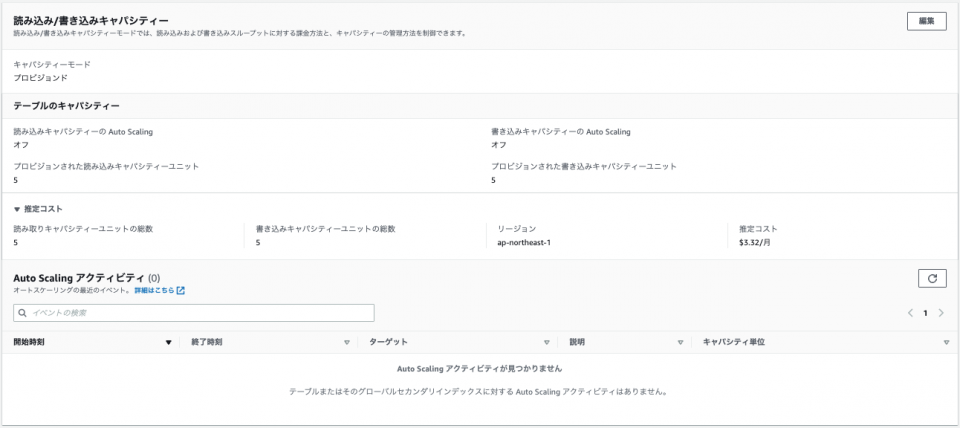Collapse the 推定コスト section

pyautogui.click(x=17, y=209)
